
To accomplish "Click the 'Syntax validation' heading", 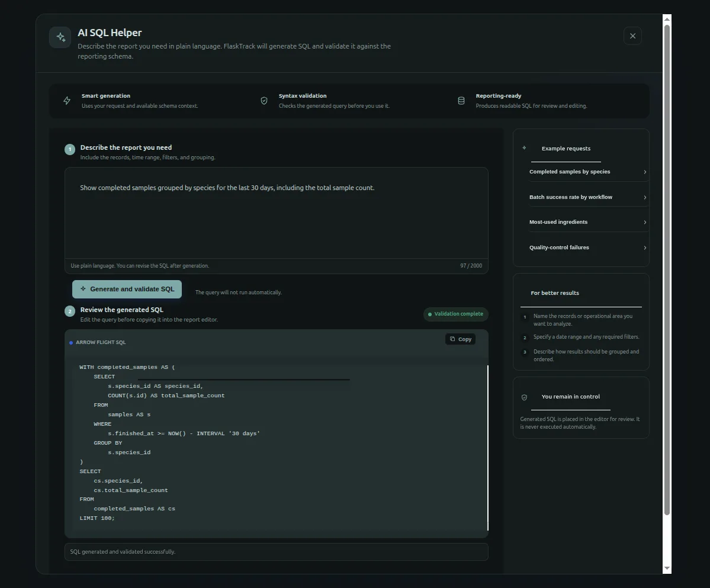I will [x=303, y=96].
